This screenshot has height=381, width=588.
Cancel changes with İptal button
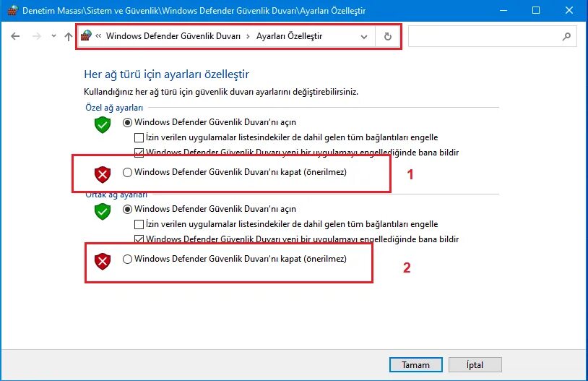(475, 365)
